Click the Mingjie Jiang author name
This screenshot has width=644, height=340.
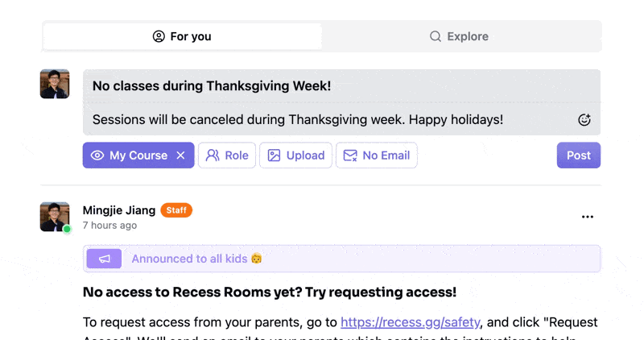(119, 210)
